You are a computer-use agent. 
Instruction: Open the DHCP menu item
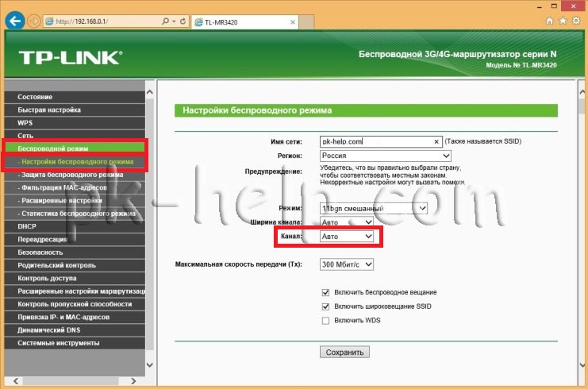75,226
